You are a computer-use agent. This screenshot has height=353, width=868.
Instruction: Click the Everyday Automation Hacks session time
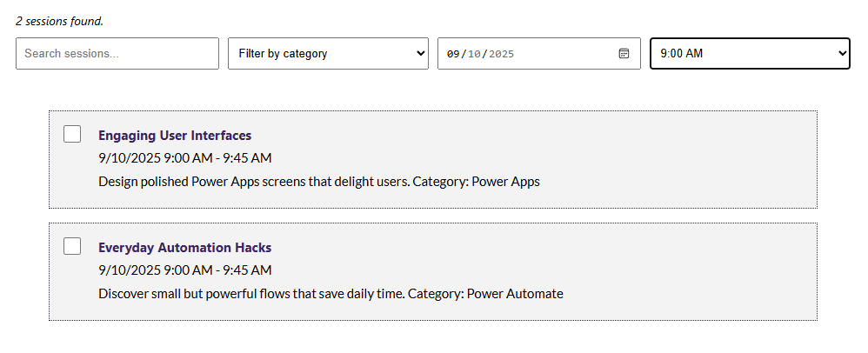coord(184,270)
